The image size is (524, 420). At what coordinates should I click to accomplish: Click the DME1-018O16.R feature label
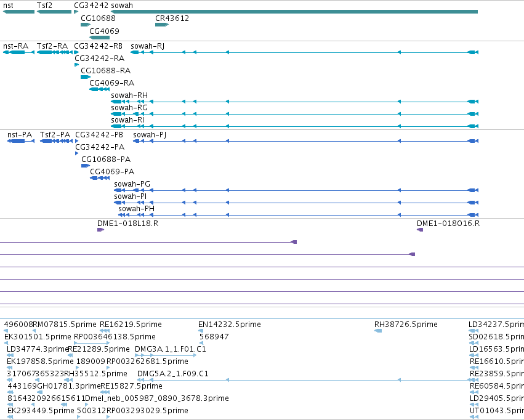coord(448,223)
